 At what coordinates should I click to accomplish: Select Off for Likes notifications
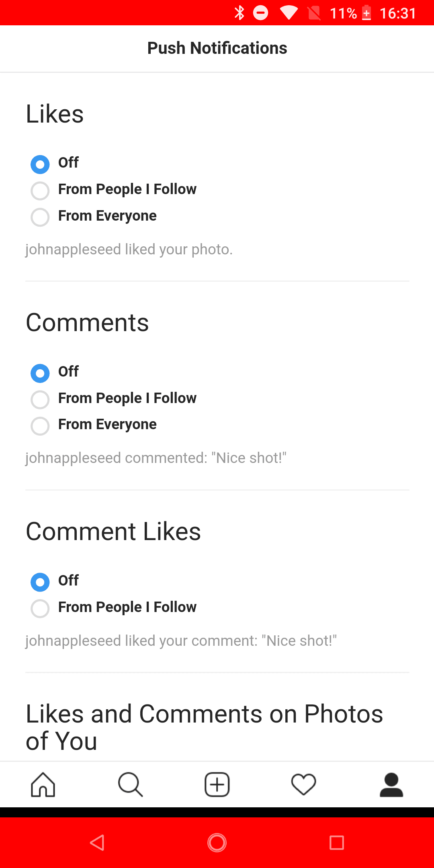click(40, 164)
